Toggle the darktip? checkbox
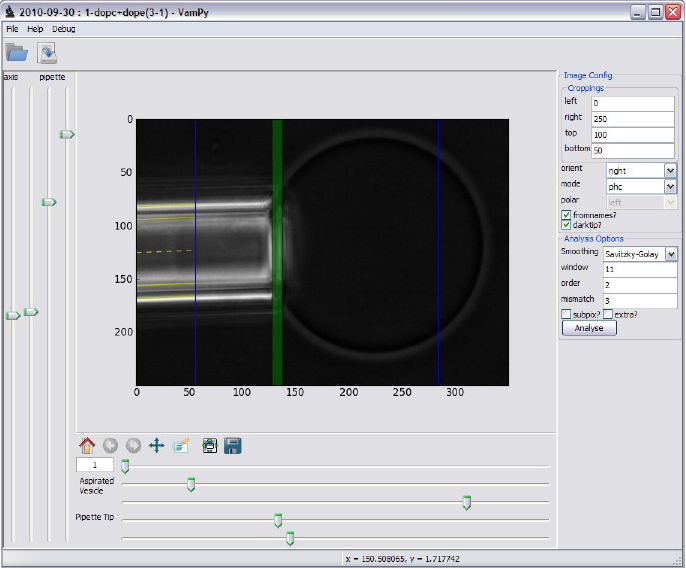Screen dimensions: 686x568 point(566,225)
